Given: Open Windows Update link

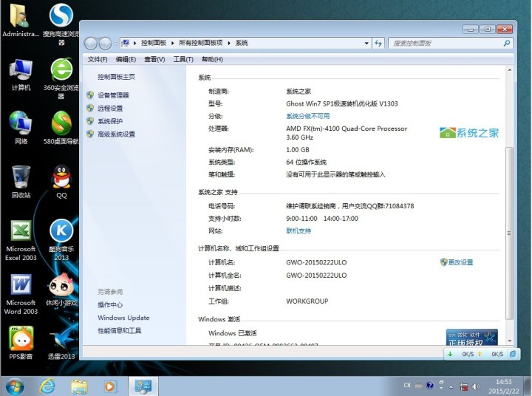Looking at the screenshot, I should click(123, 318).
